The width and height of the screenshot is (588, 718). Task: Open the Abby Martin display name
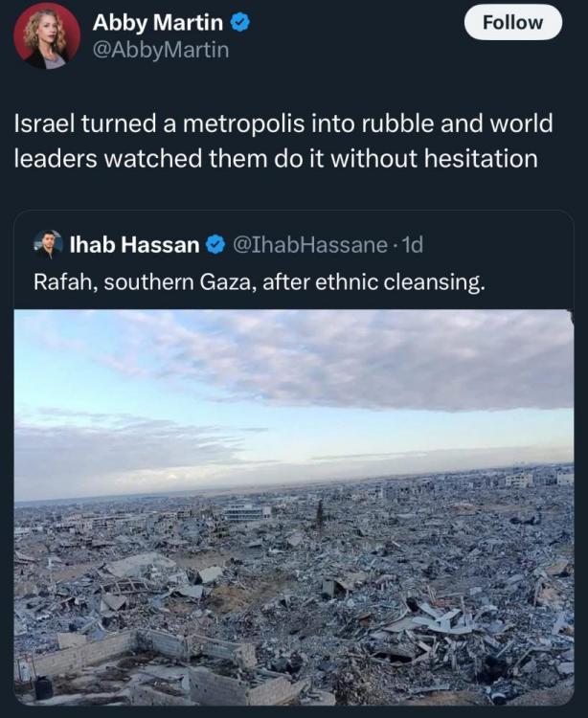pyautogui.click(x=157, y=22)
